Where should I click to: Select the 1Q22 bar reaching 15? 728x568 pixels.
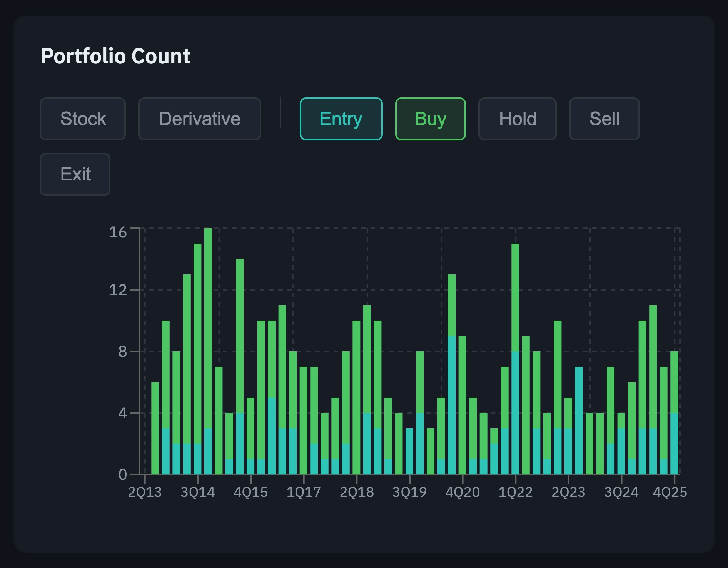515,359
